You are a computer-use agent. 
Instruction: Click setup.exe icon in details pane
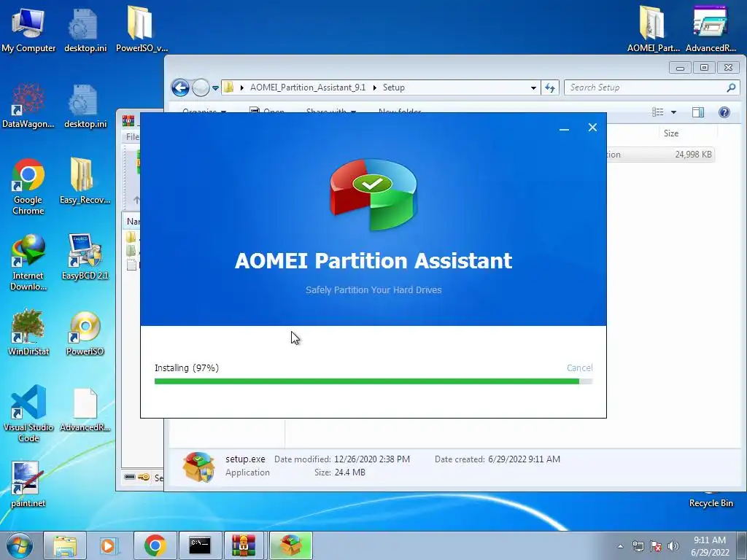pos(198,467)
